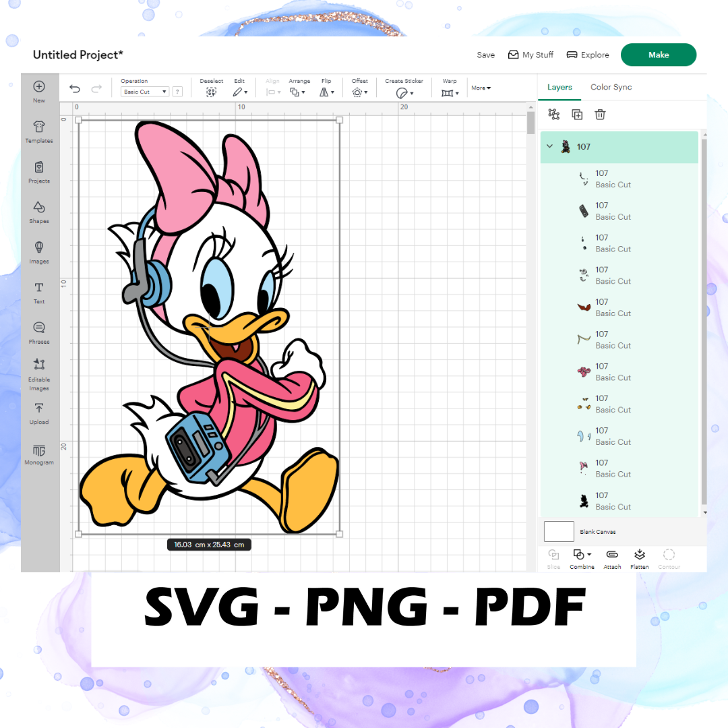Switch to the Color Sync tab

pos(611,87)
